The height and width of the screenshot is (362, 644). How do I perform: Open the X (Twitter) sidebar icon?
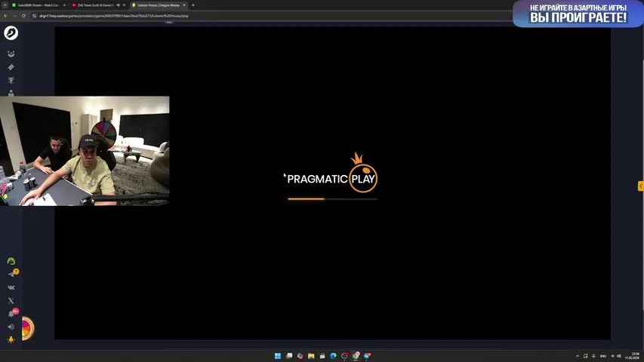tap(11, 300)
